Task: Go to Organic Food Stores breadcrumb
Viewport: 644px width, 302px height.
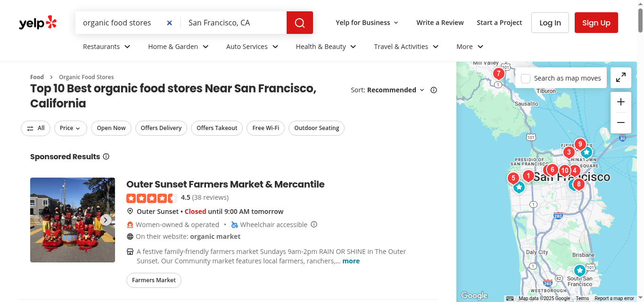Action: coord(86,77)
